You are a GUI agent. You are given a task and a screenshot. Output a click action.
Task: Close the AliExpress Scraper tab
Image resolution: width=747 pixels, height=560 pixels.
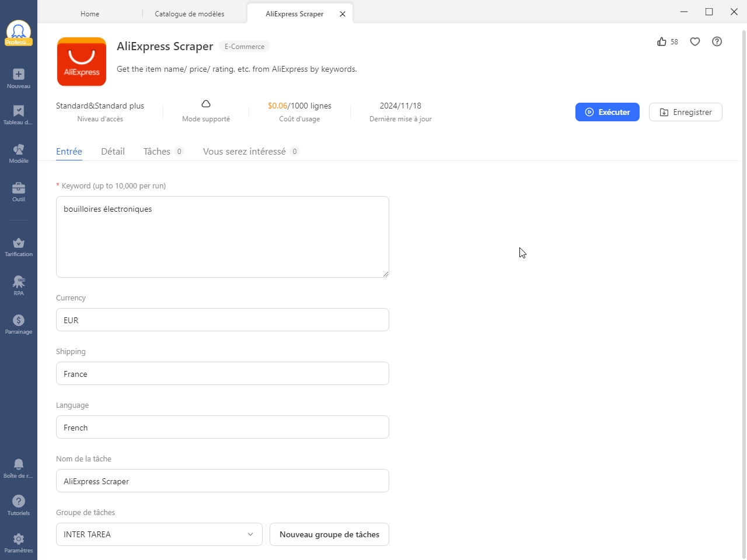click(x=343, y=14)
